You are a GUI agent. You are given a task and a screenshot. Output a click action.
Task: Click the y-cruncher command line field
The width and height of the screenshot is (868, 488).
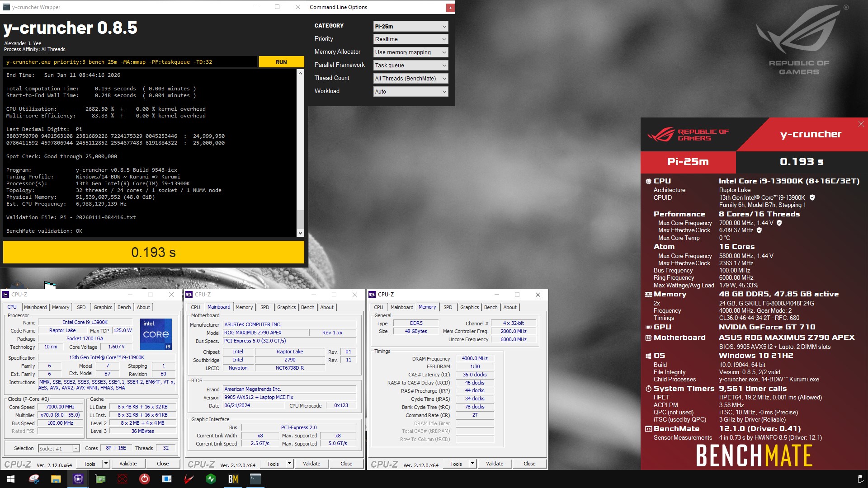(x=130, y=62)
